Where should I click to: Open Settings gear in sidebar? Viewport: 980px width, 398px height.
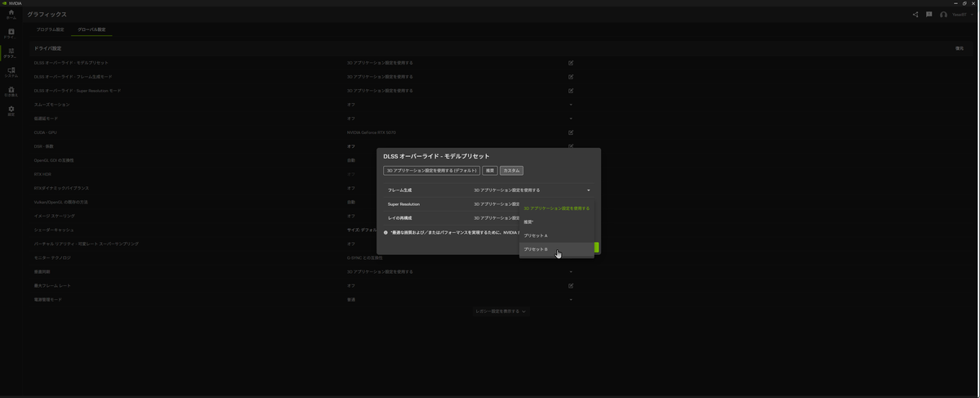11,110
